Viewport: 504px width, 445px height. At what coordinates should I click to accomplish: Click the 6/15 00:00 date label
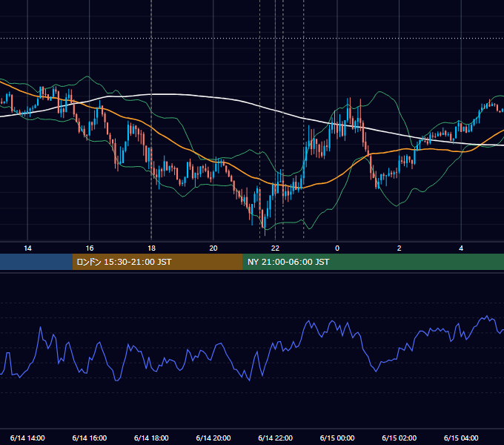pos(337,438)
